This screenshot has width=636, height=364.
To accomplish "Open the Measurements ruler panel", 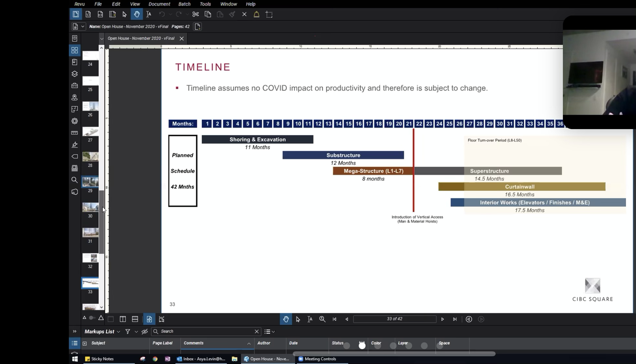I will [75, 133].
